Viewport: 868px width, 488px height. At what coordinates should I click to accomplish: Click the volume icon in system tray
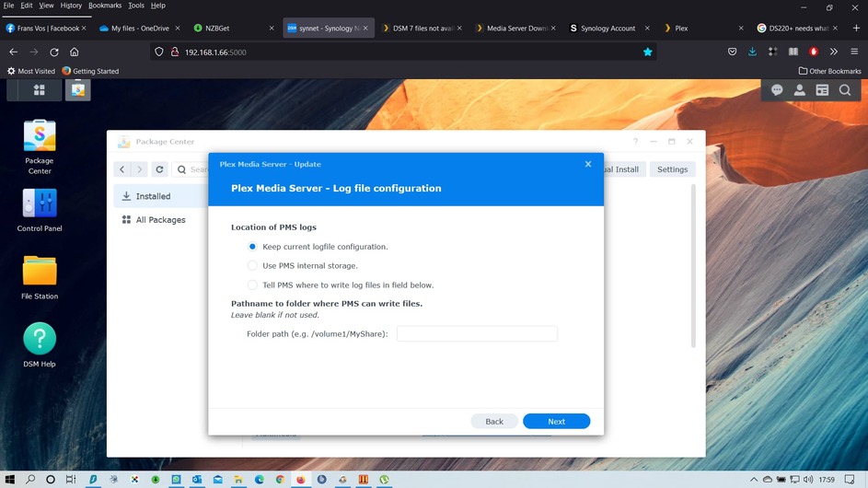pyautogui.click(x=808, y=480)
